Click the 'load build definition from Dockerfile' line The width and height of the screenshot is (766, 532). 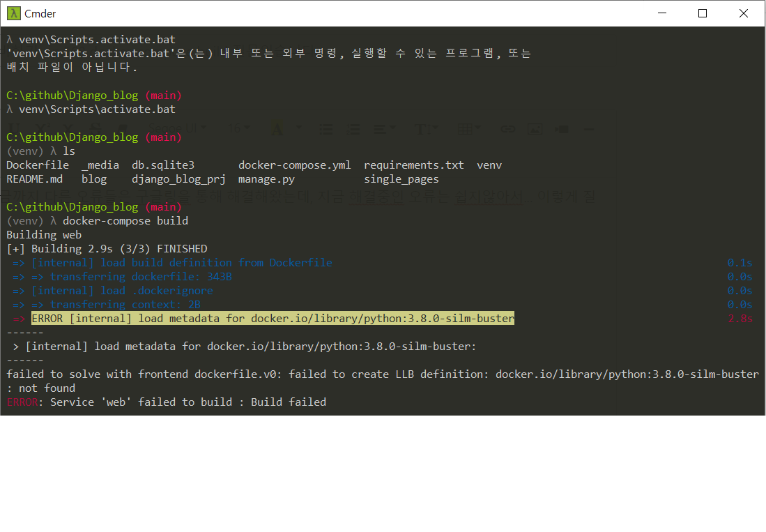[182, 263]
